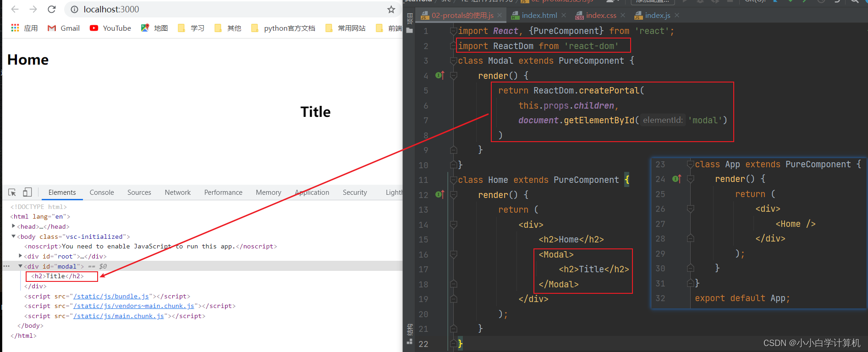Close the index.css editor tab
This screenshot has width=868, height=352.
point(623,15)
